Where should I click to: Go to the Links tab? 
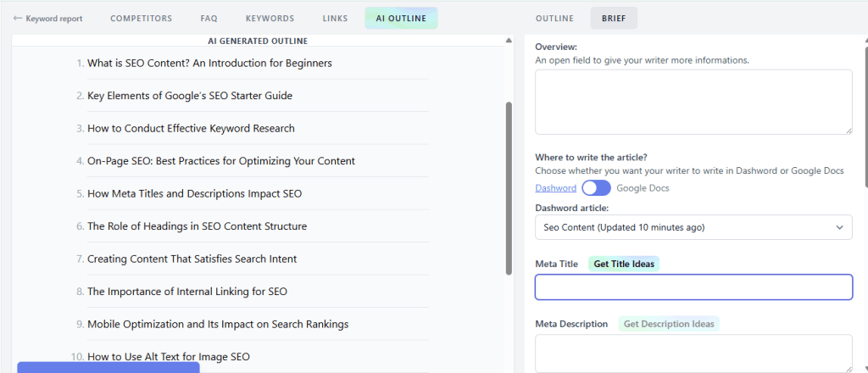point(335,19)
